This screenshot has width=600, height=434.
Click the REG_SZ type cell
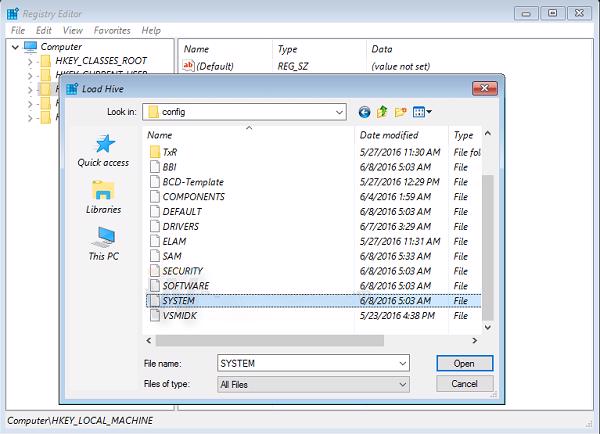(x=293, y=66)
